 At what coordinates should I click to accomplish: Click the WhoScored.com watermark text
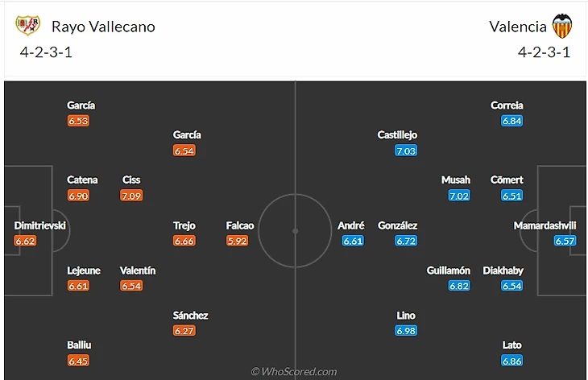point(293,372)
